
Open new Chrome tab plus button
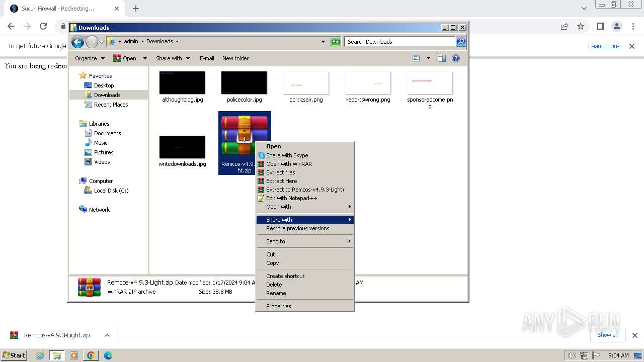click(x=136, y=9)
